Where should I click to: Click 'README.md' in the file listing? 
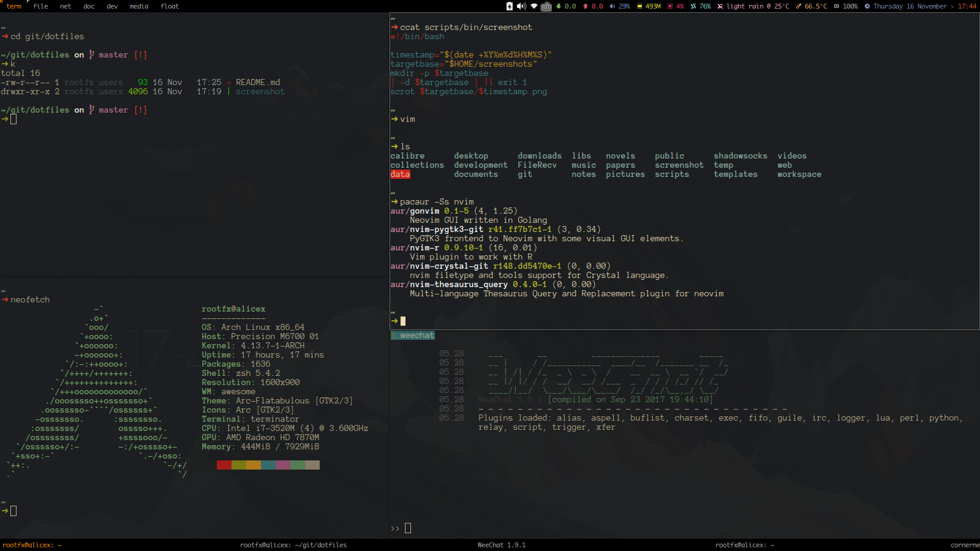click(x=258, y=83)
